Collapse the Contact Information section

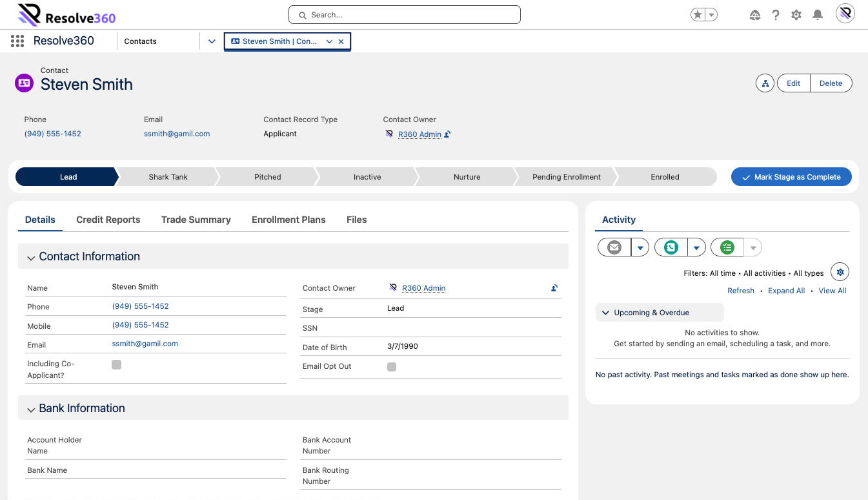click(31, 257)
